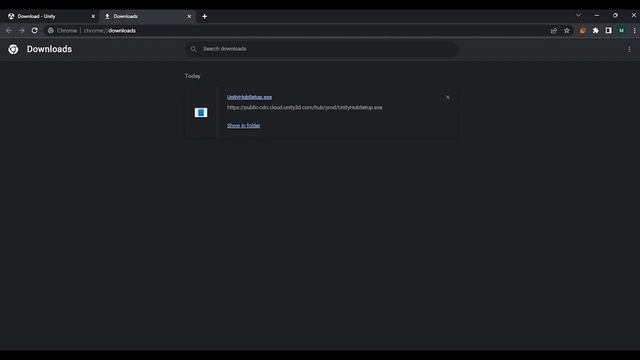Viewport: 640px width, 360px height.
Task: Remove UnityHubSetup.exe from the list
Action: tap(448, 98)
